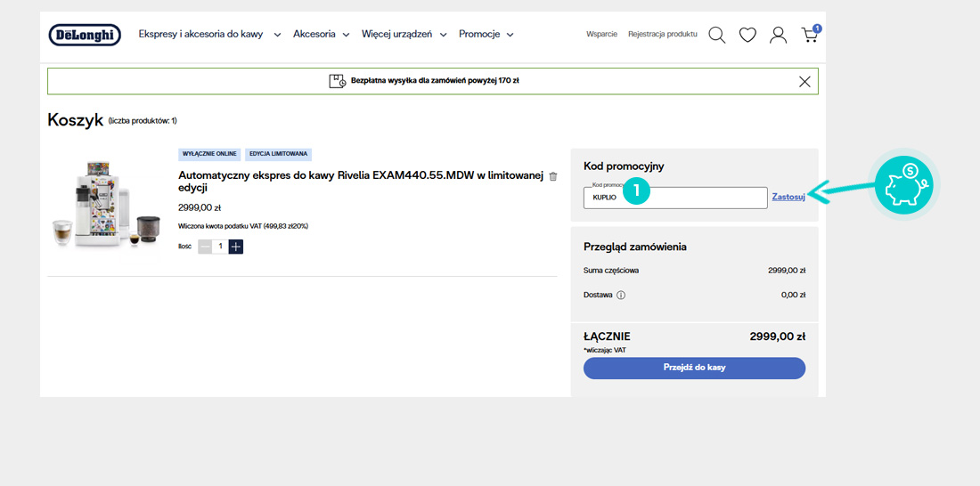
Task: Decrease quantity with the minus button
Action: pos(205,247)
